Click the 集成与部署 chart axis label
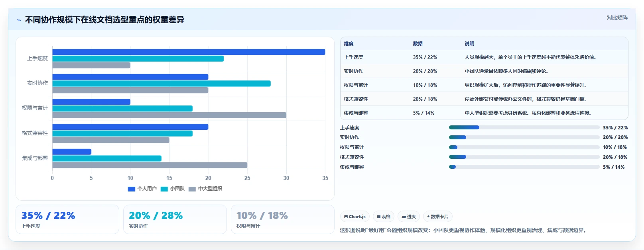This screenshot has width=644, height=250. (x=35, y=158)
